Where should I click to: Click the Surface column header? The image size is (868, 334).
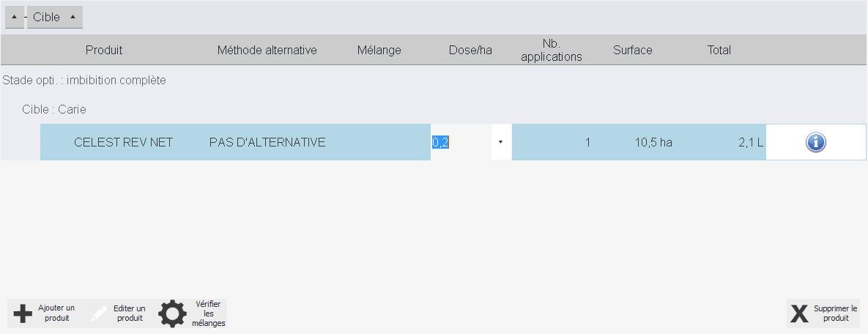(632, 51)
